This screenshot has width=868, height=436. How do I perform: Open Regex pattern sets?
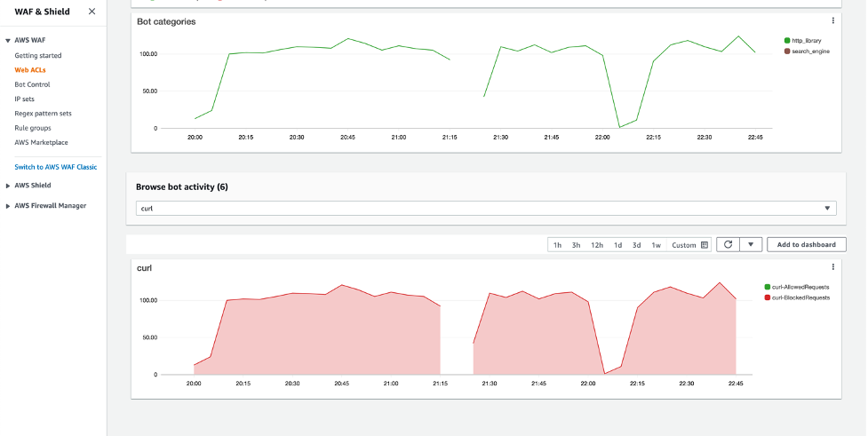pyautogui.click(x=43, y=113)
